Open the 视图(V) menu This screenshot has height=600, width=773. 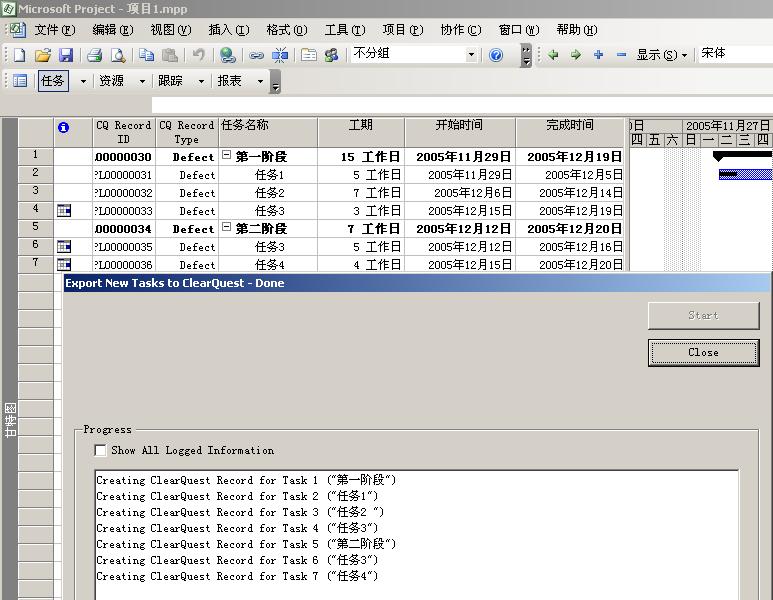click(171, 30)
